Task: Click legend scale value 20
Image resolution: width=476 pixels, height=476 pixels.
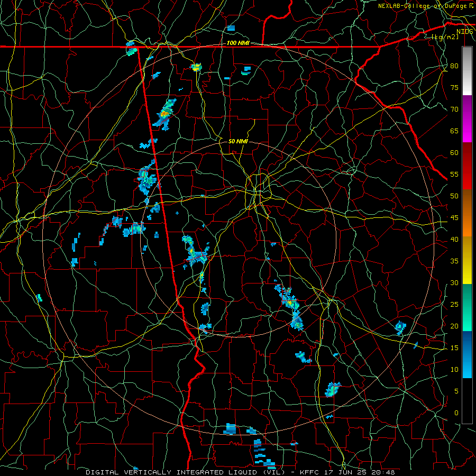Action: (x=454, y=326)
